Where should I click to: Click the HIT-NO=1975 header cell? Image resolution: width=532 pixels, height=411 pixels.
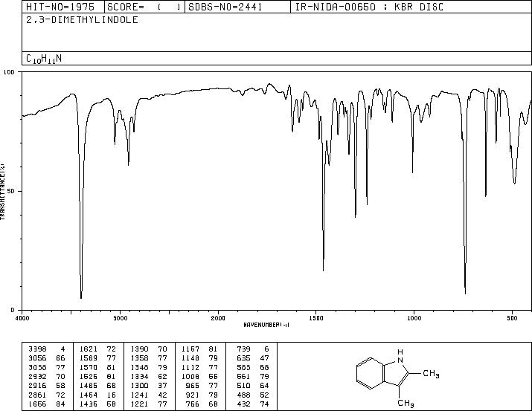click(63, 7)
